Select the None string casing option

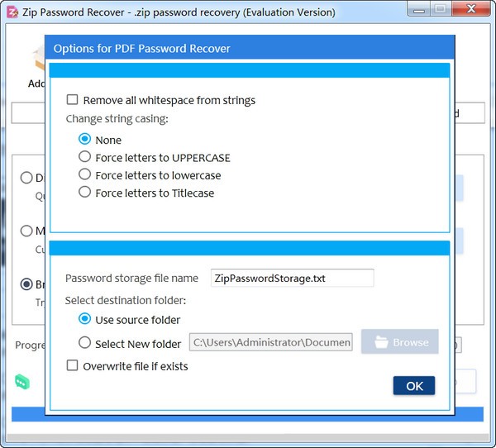click(85, 139)
